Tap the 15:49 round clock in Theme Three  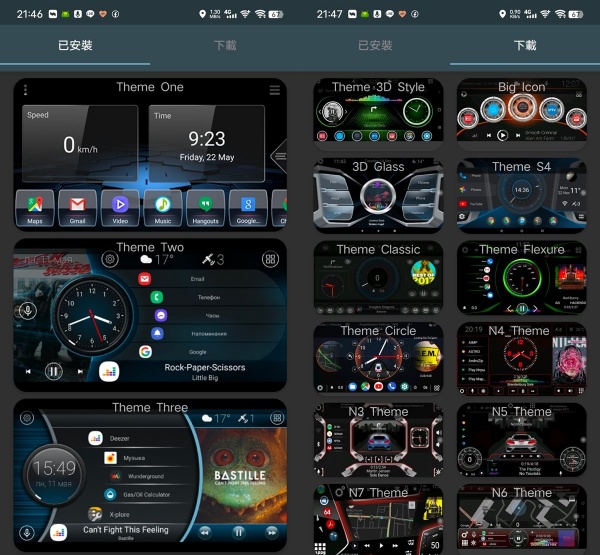[x=54, y=475]
